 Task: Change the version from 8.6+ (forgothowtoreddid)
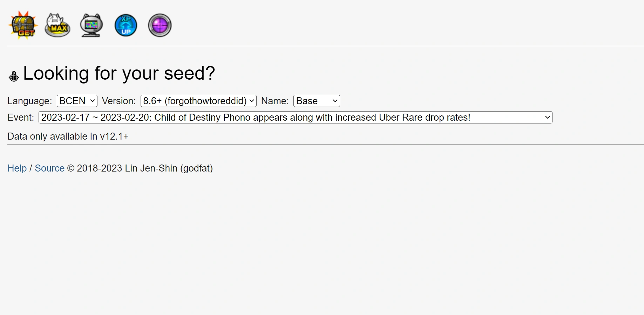pyautogui.click(x=198, y=101)
